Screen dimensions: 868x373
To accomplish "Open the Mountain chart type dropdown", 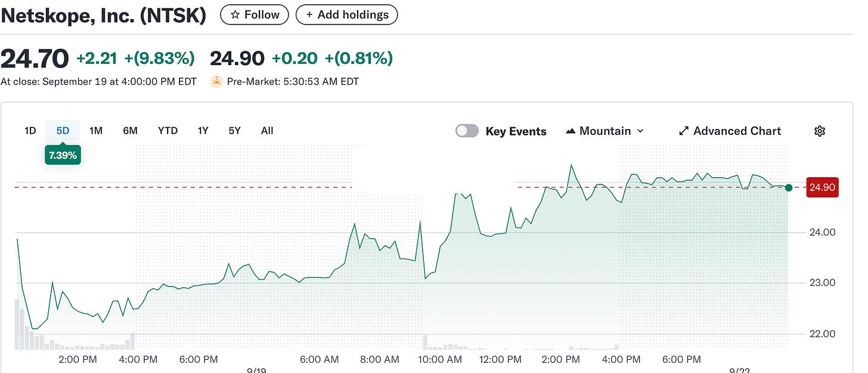I will (x=604, y=131).
